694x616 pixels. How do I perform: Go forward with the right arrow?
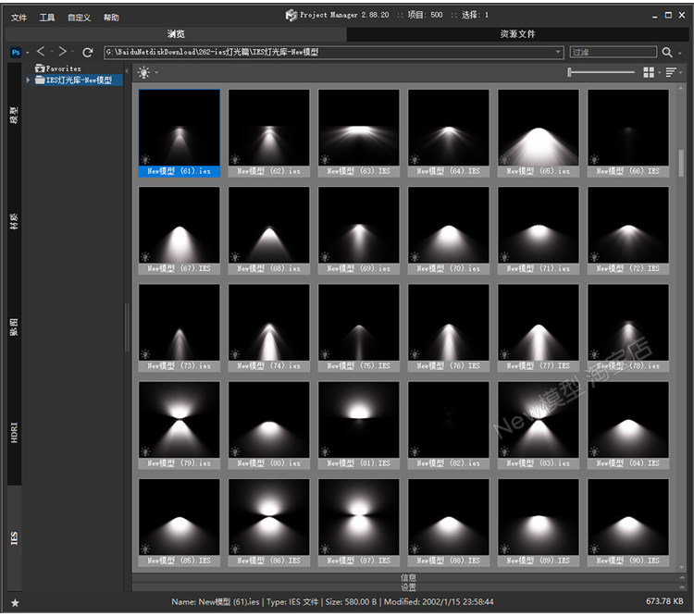pyautogui.click(x=63, y=52)
